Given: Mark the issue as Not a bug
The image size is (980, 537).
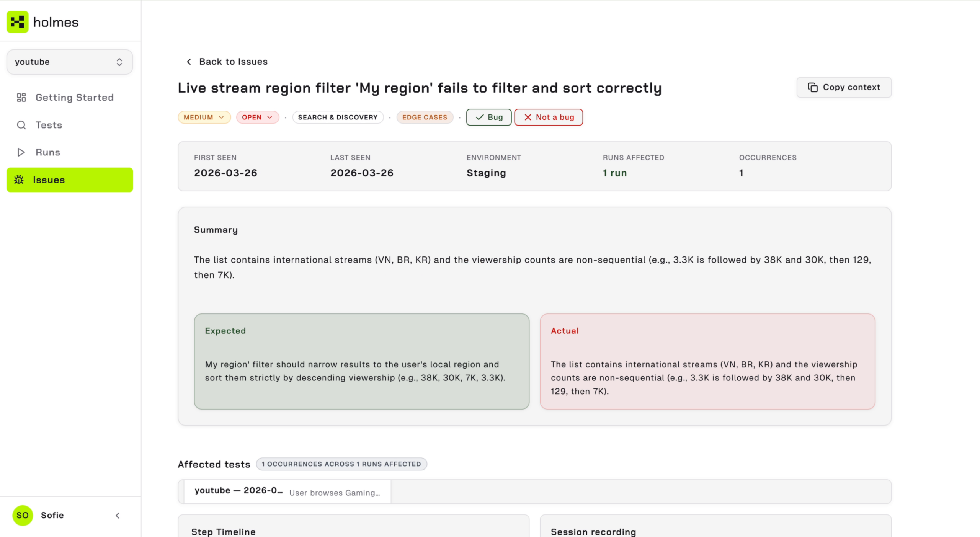Looking at the screenshot, I should pyautogui.click(x=549, y=117).
